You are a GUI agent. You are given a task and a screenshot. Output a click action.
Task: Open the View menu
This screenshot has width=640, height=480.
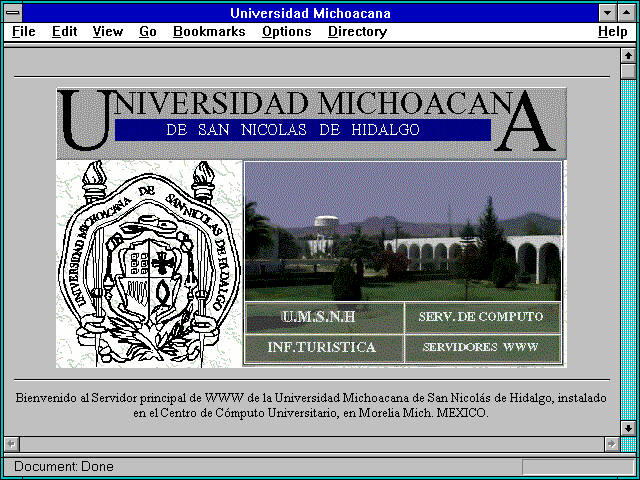108,31
